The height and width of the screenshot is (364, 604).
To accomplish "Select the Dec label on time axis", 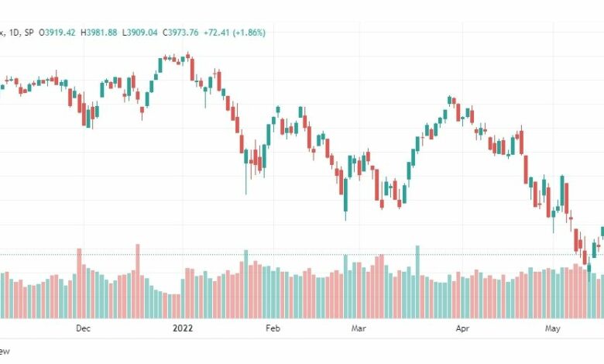I will coord(83,328).
